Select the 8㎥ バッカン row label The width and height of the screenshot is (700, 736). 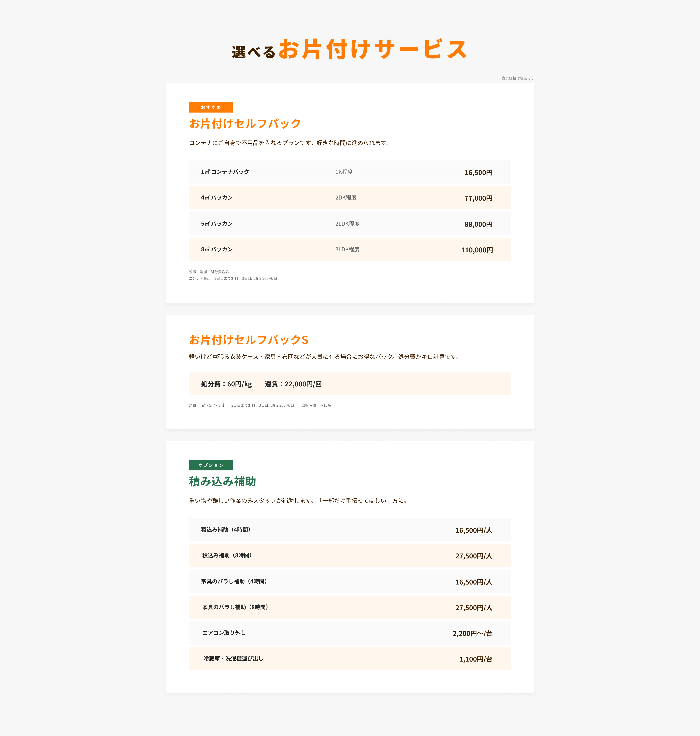coord(216,249)
